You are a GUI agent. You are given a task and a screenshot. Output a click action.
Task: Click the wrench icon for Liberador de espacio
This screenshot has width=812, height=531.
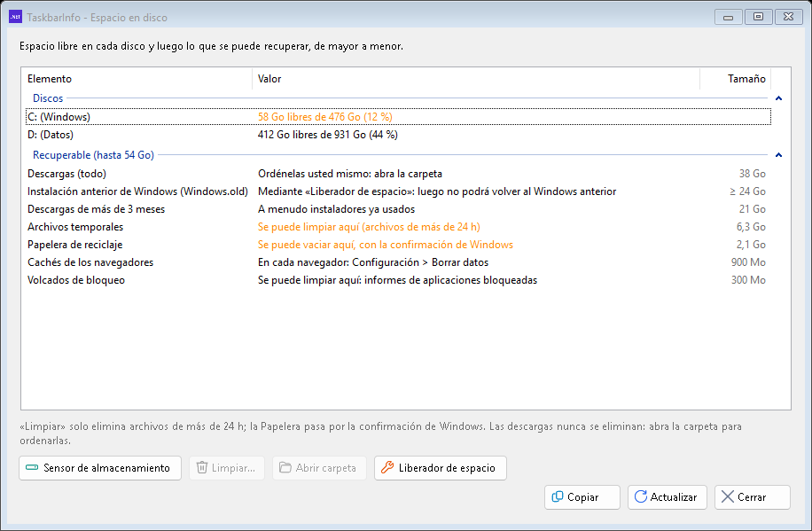tap(387, 468)
